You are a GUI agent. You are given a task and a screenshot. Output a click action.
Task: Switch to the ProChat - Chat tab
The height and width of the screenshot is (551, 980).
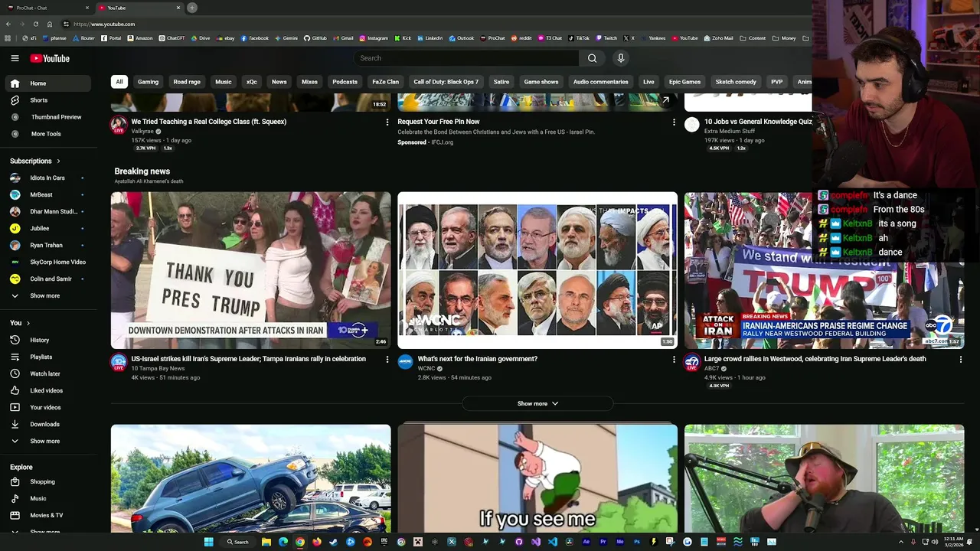(x=46, y=8)
